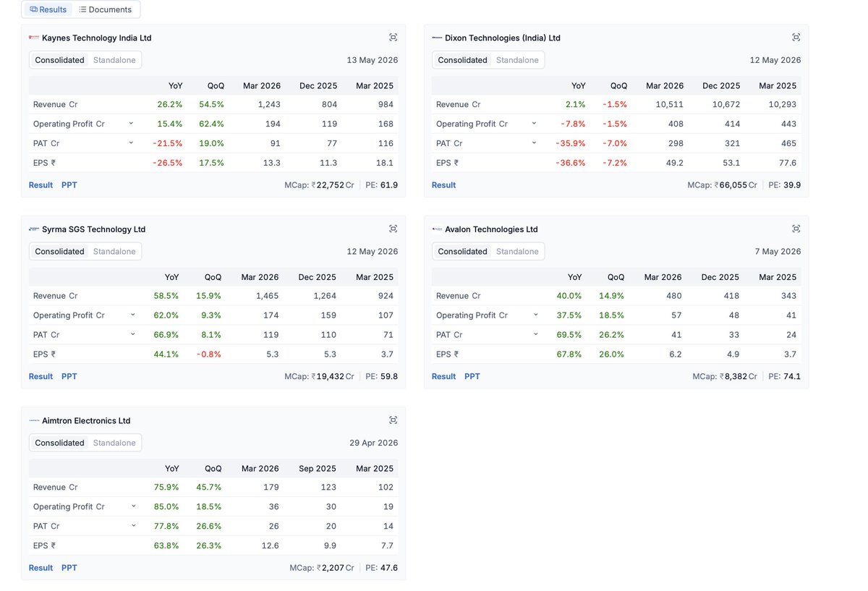Image resolution: width=868 pixels, height=591 pixels.
Task: Click Aimtron revenue YoY value 75.9%
Action: (167, 488)
